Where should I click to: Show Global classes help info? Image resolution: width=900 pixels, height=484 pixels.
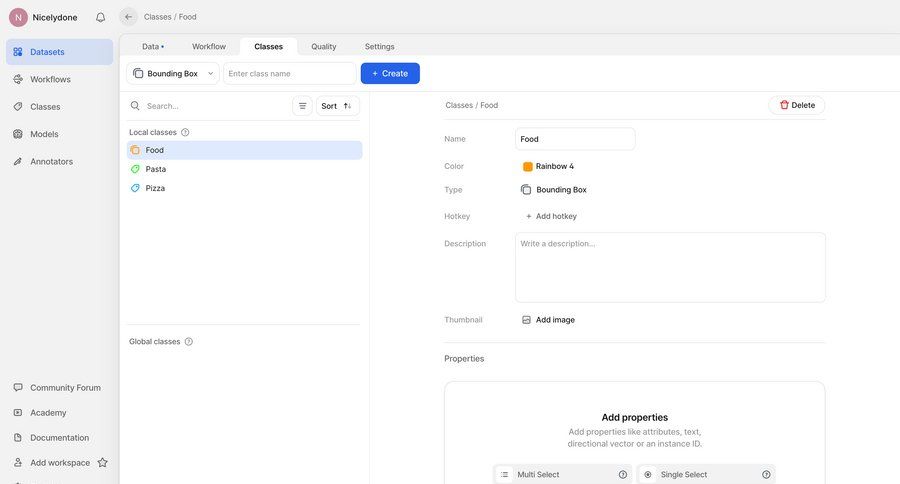click(189, 342)
